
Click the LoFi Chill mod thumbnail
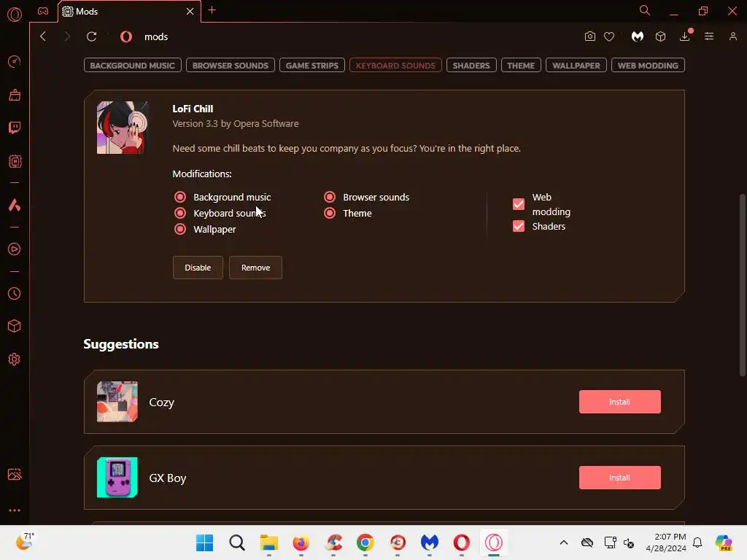(123, 128)
